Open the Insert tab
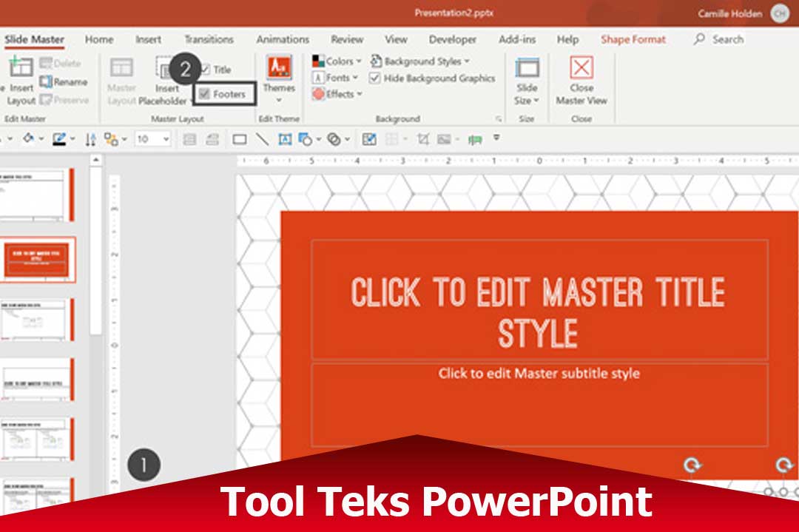 (x=148, y=39)
